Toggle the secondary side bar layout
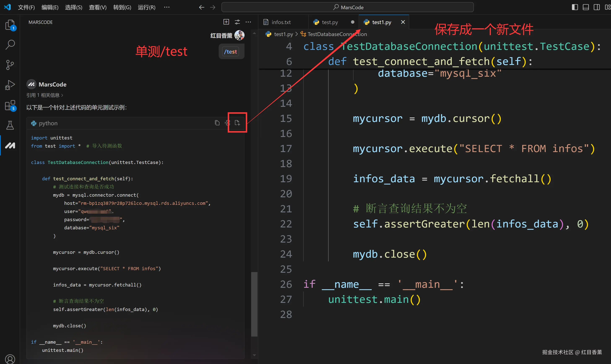The image size is (611, 364). (x=597, y=7)
